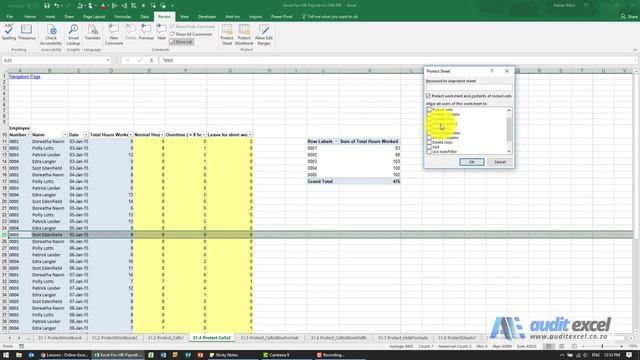Switch to the Developer ribbon tab
640x360 pixels.
point(207,17)
